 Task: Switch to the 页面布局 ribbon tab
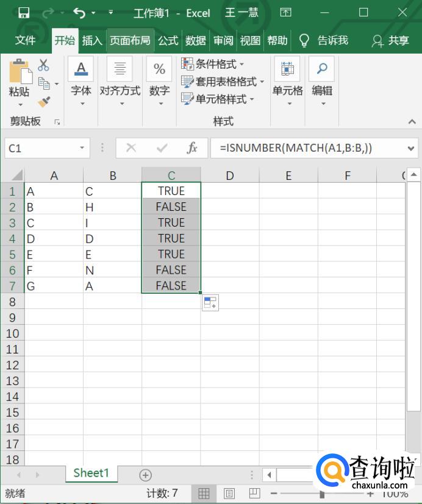[x=130, y=40]
